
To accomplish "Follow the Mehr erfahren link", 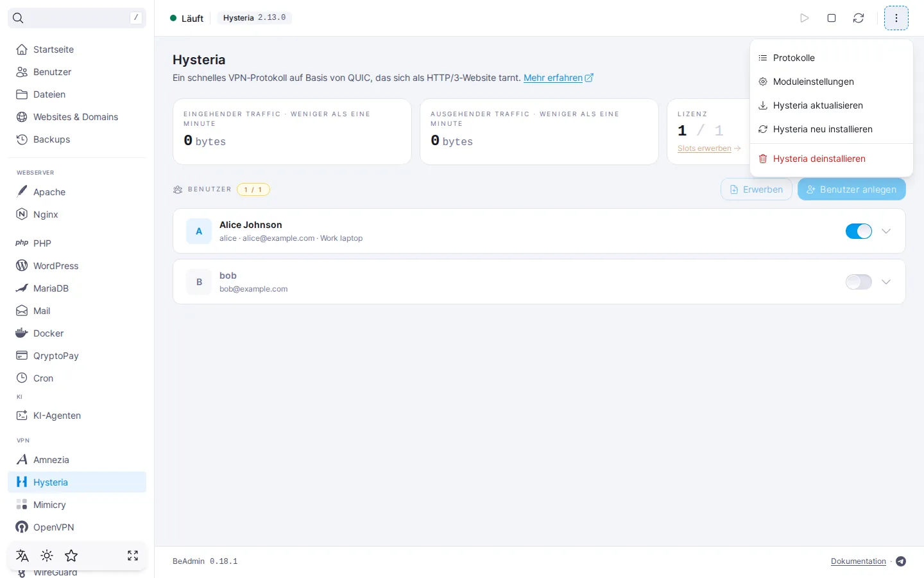I will 558,78.
